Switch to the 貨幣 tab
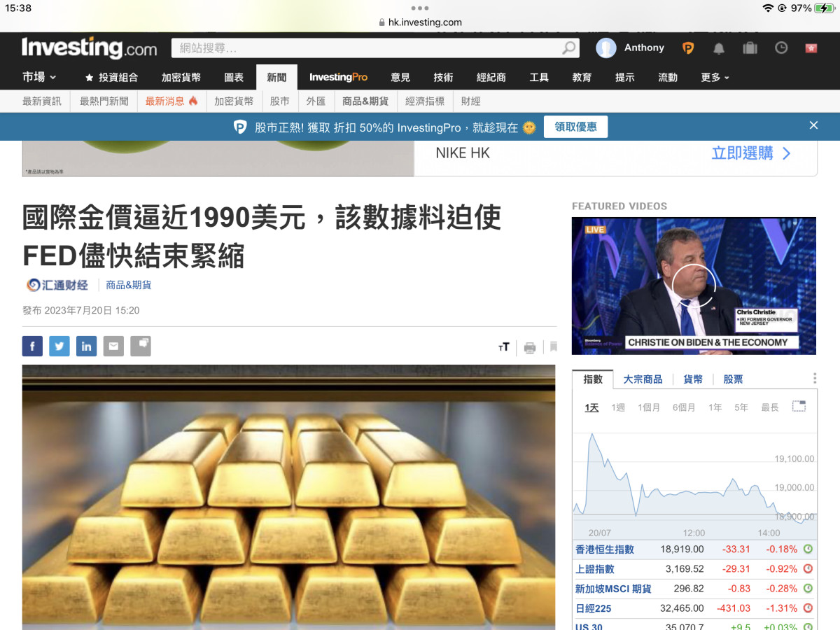The height and width of the screenshot is (630, 840). (x=693, y=379)
